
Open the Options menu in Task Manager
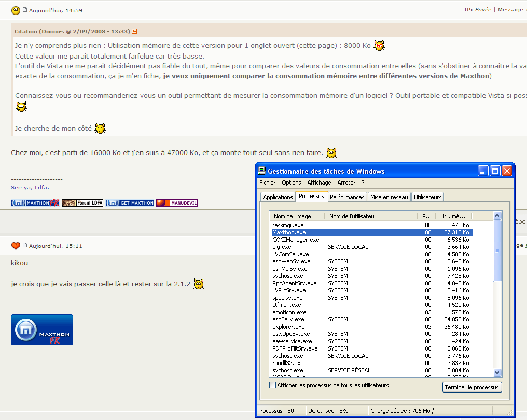tap(292, 183)
